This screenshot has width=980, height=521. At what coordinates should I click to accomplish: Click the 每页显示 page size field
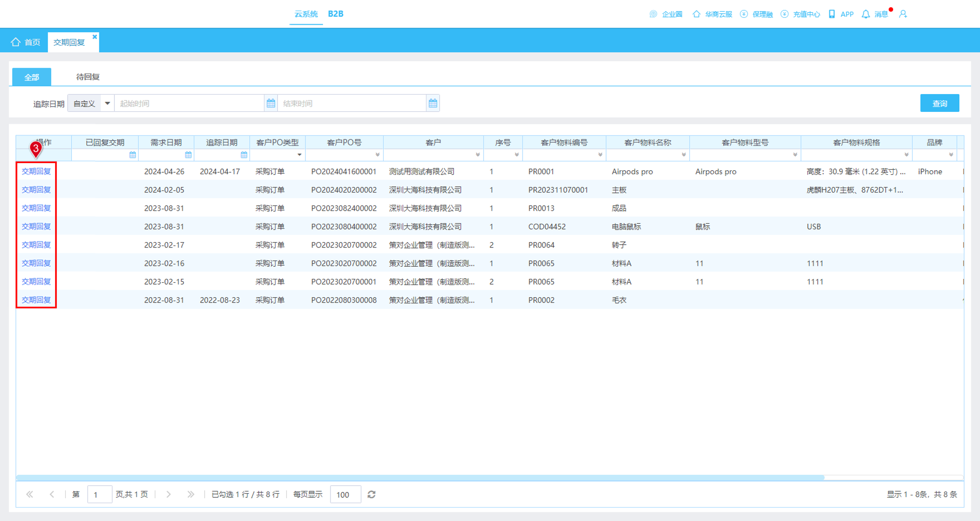[x=345, y=494]
